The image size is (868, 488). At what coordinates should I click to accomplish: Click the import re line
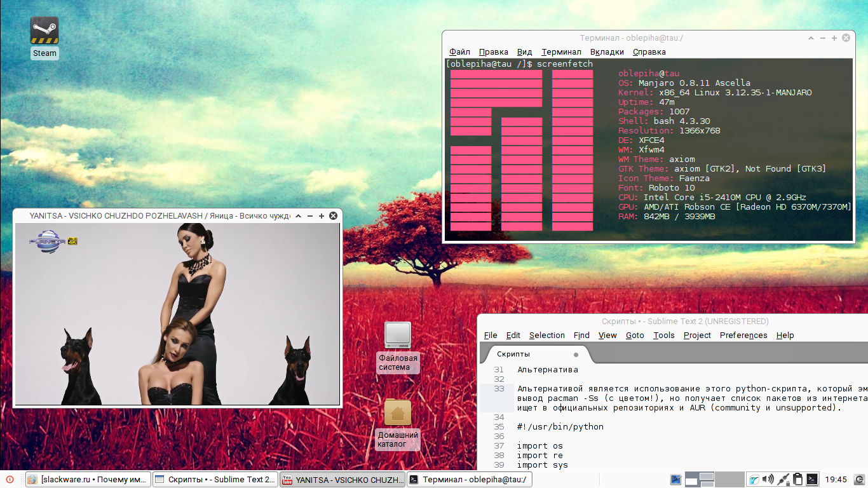click(540, 456)
